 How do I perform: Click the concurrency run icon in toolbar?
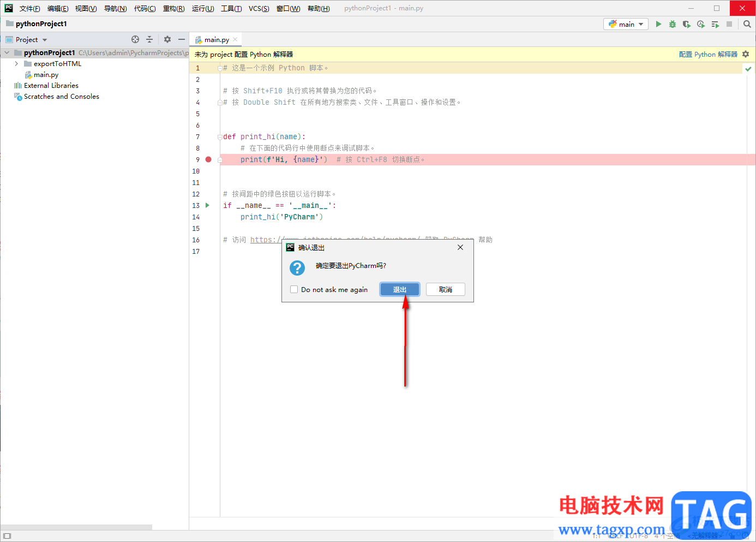[x=715, y=24]
